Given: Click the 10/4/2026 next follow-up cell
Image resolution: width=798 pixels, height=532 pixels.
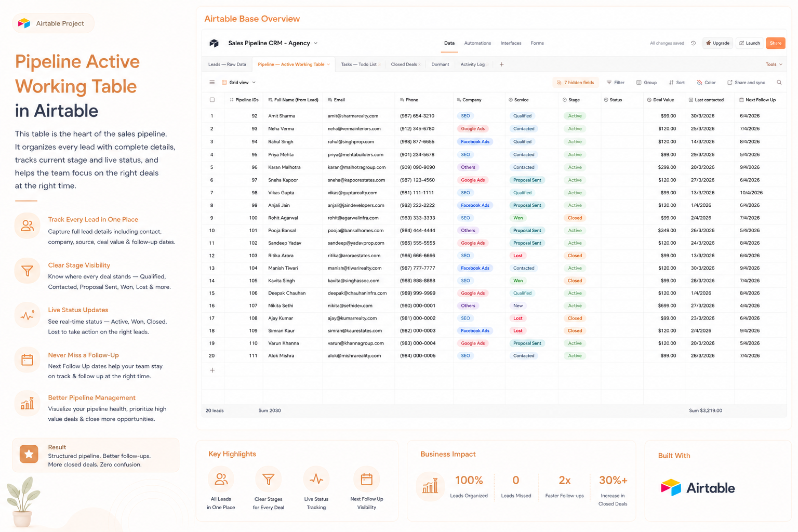Looking at the screenshot, I should click(x=761, y=193).
